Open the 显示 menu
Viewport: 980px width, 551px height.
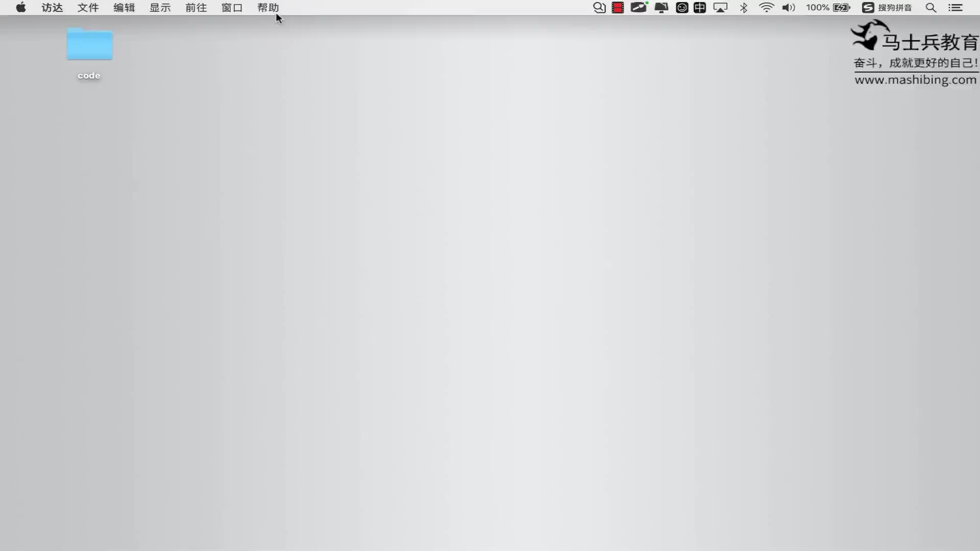[x=160, y=8]
